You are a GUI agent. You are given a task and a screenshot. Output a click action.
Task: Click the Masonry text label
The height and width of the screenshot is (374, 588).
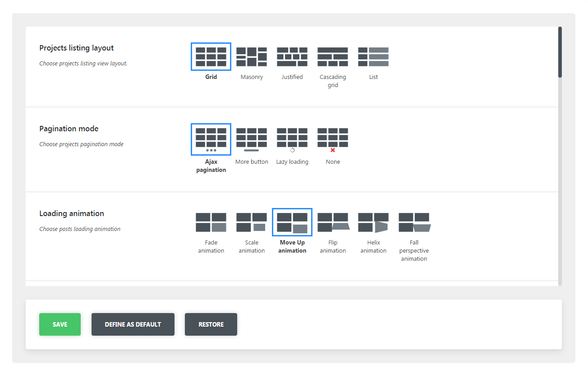coord(252,77)
